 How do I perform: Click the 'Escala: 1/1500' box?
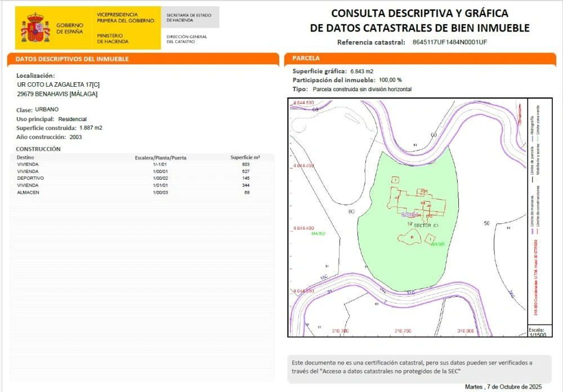point(539,332)
